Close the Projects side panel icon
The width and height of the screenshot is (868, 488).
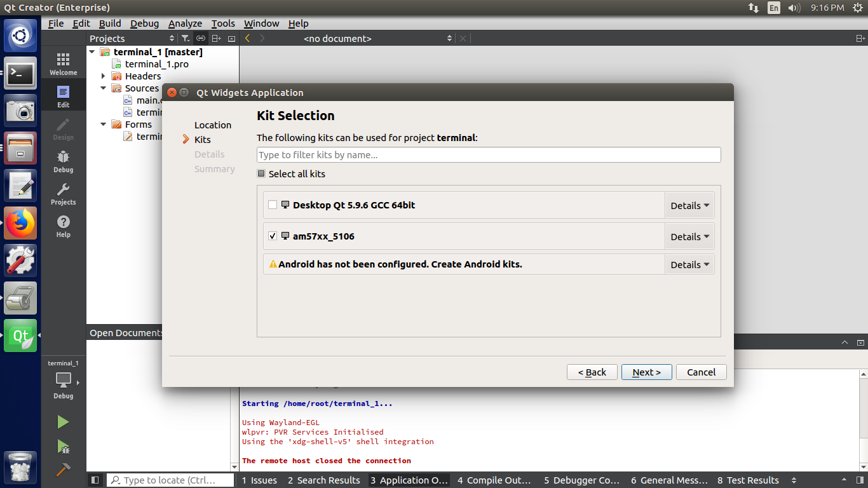click(231, 39)
